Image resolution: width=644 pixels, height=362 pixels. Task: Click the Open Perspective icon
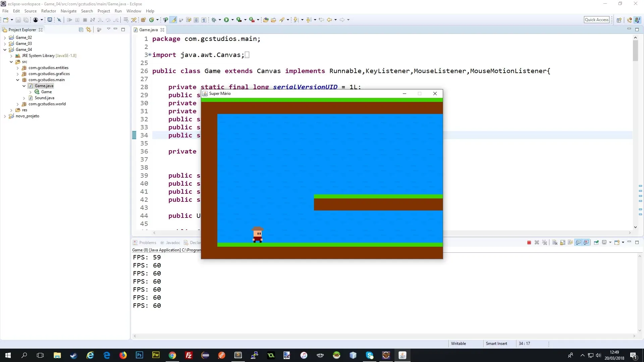[619, 20]
